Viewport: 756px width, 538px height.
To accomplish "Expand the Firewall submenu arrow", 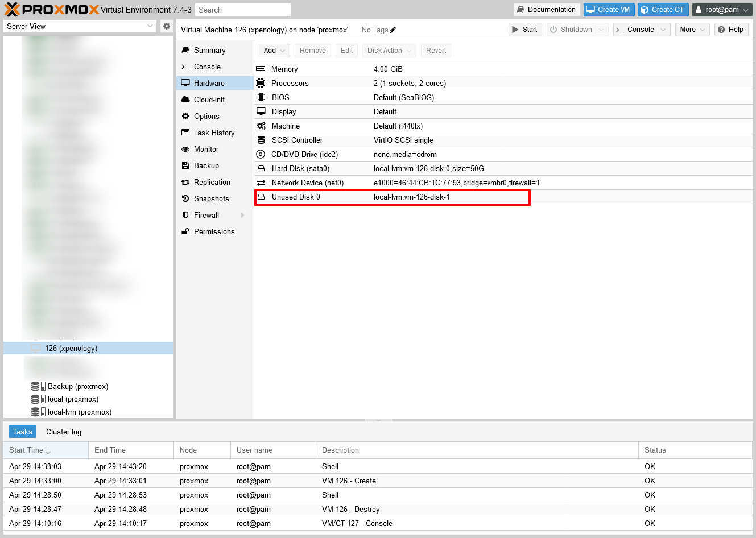I will [x=243, y=215].
